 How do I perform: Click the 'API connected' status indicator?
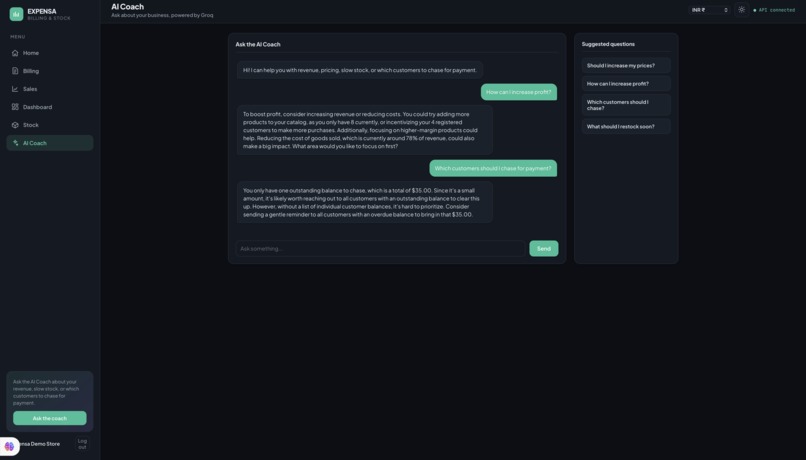(x=774, y=10)
